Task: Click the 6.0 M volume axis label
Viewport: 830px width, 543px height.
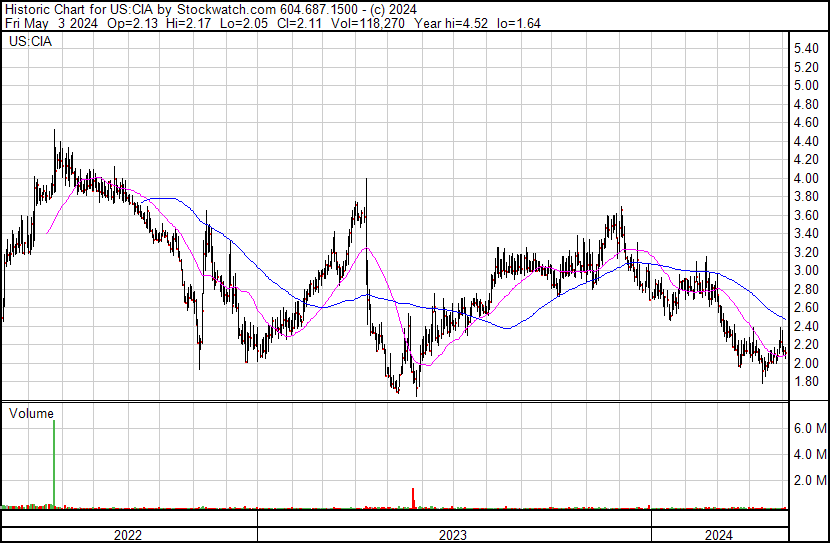Action: [x=809, y=428]
